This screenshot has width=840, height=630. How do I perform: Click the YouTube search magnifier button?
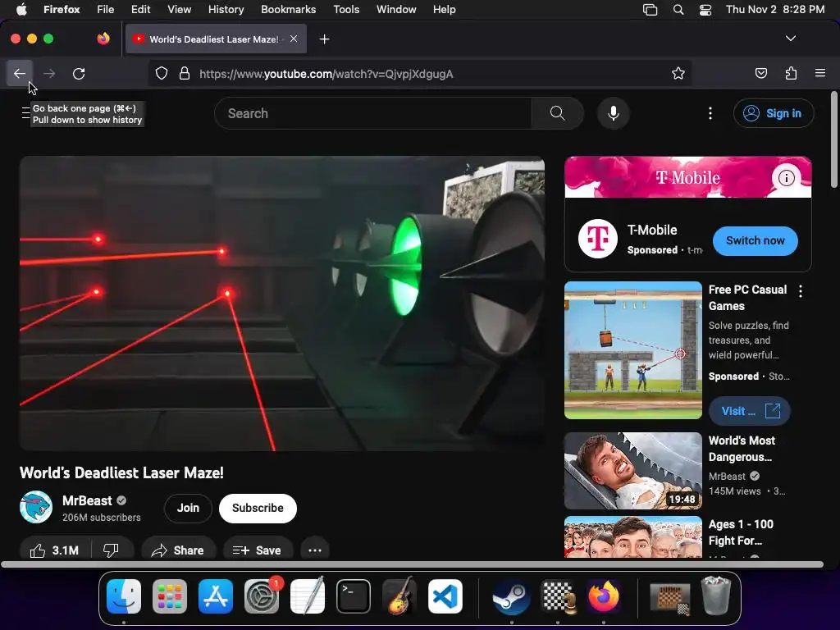tap(557, 113)
